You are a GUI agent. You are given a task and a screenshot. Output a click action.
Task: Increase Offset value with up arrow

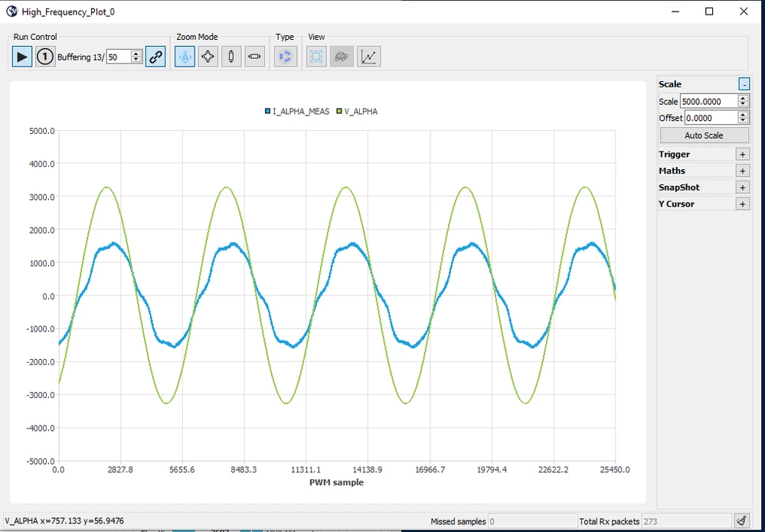coord(743,115)
